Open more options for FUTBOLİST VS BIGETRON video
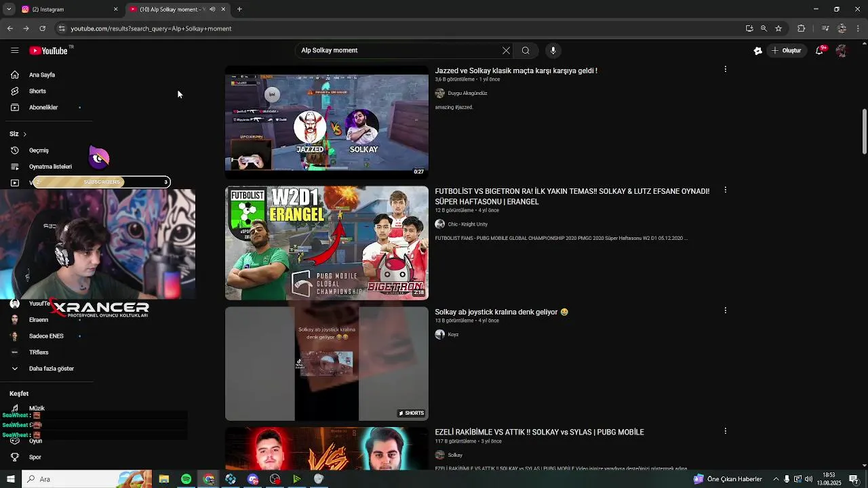The height and width of the screenshot is (488, 868). 726,190
